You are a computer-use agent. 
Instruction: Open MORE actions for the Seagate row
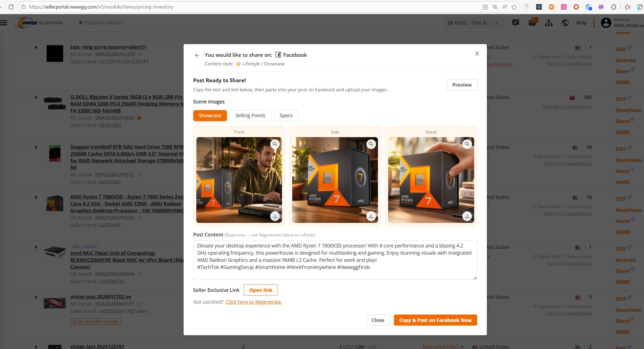click(x=623, y=182)
